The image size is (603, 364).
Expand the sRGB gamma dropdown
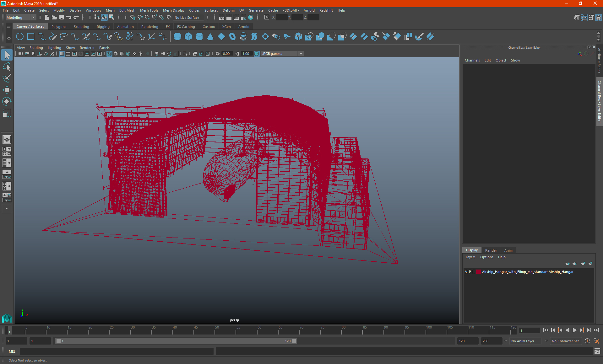pos(301,54)
